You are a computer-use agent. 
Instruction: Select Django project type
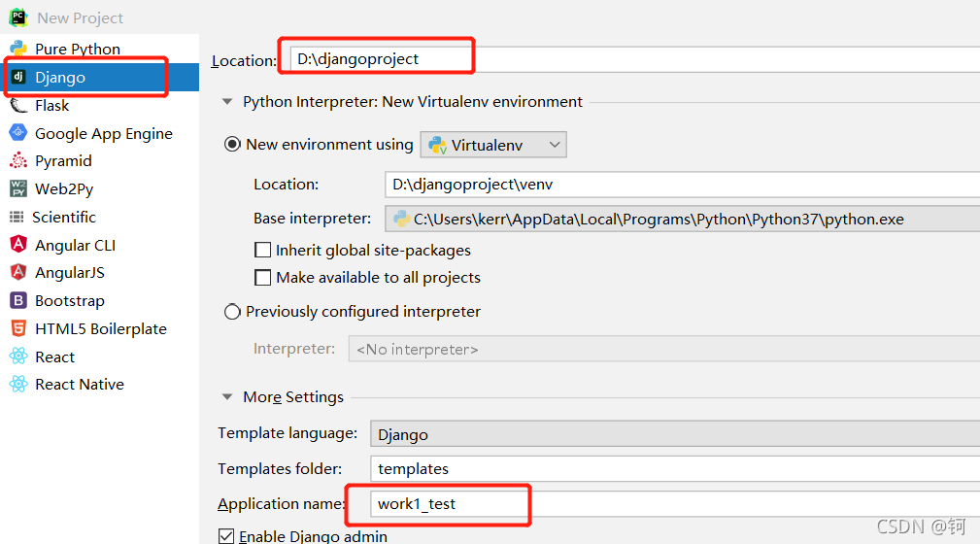tap(99, 77)
